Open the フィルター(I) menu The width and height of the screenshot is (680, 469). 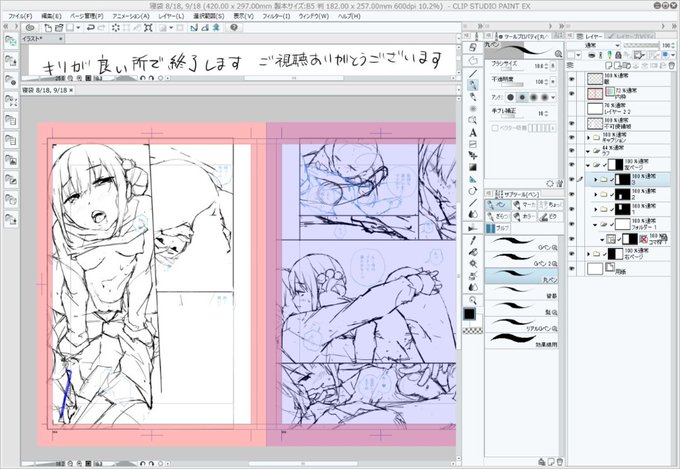click(276, 16)
